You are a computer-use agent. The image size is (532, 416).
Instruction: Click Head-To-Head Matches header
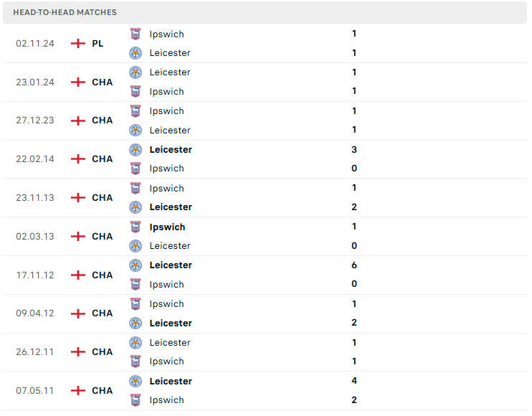[x=65, y=13]
